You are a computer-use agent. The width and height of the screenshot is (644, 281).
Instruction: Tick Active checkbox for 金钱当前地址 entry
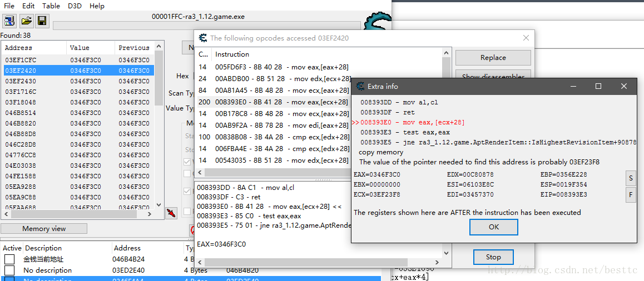(x=9, y=259)
